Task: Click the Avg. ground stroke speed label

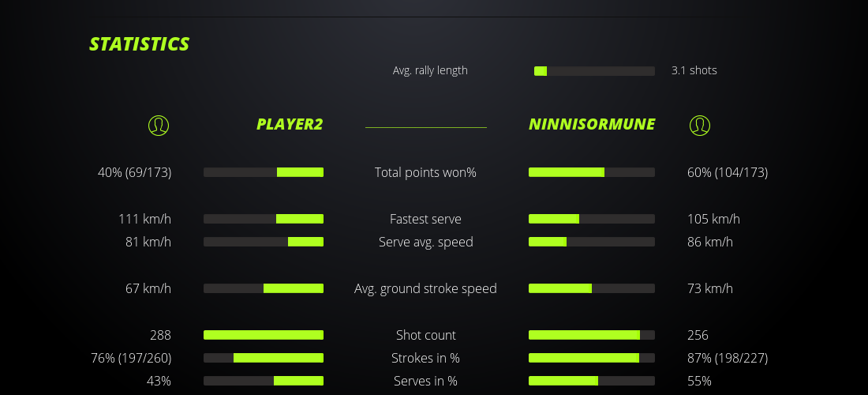Action: pos(425,288)
